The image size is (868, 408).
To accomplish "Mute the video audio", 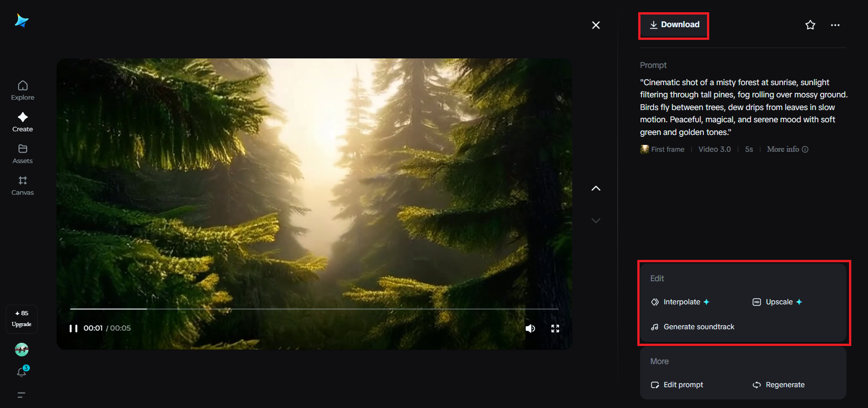I will 530,328.
